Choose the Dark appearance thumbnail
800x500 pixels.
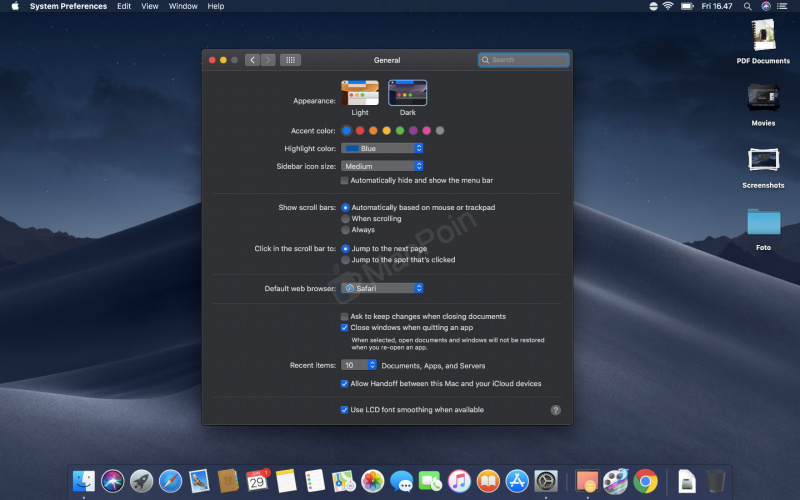(408, 93)
